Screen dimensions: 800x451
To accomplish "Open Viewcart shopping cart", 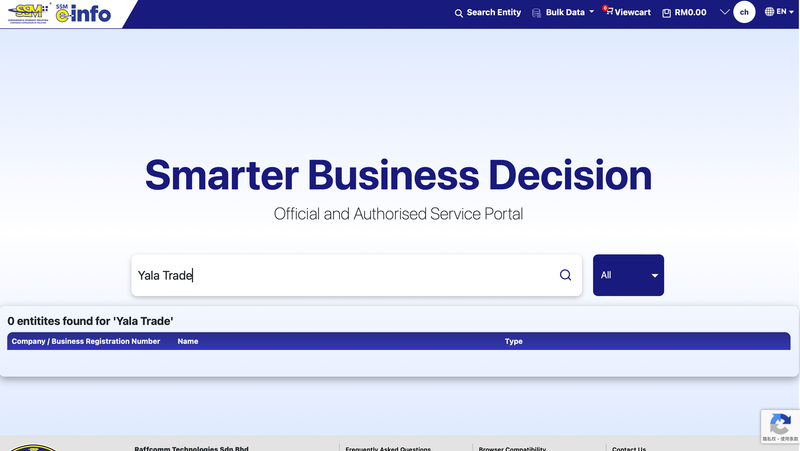I will click(x=627, y=12).
